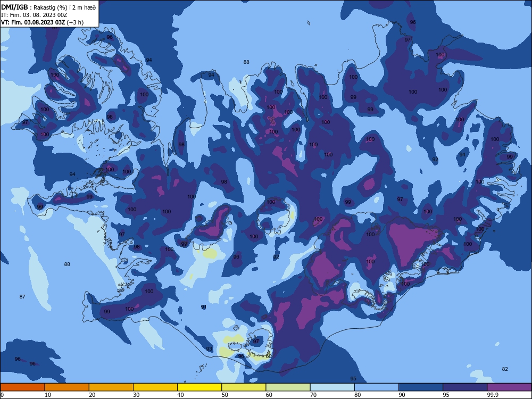Click the 'IT: Fim. 03. 08. 2023 00Z' line
Viewport: 532px width, 399px height.
[34, 15]
